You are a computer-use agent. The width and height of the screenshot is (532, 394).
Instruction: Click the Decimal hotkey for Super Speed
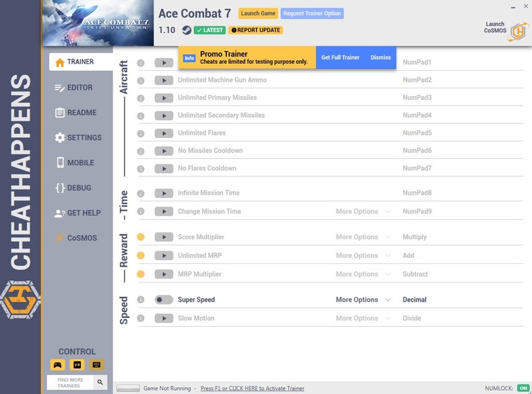415,300
